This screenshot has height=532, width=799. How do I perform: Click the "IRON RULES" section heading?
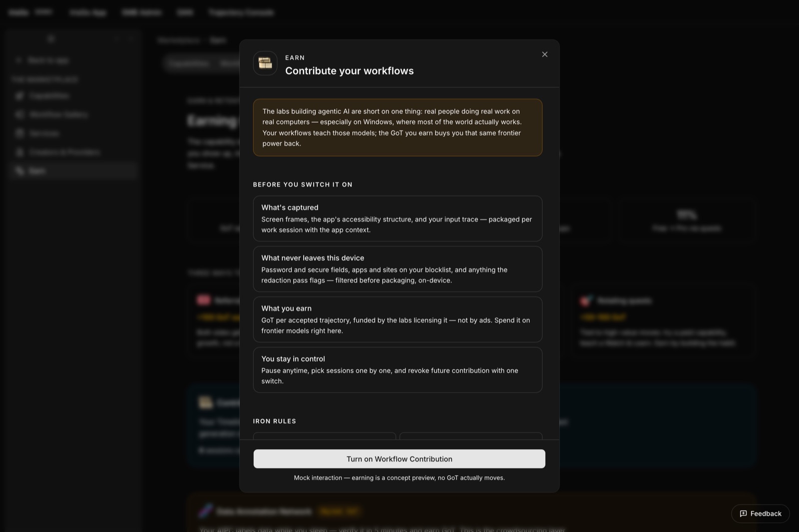[x=274, y=421]
